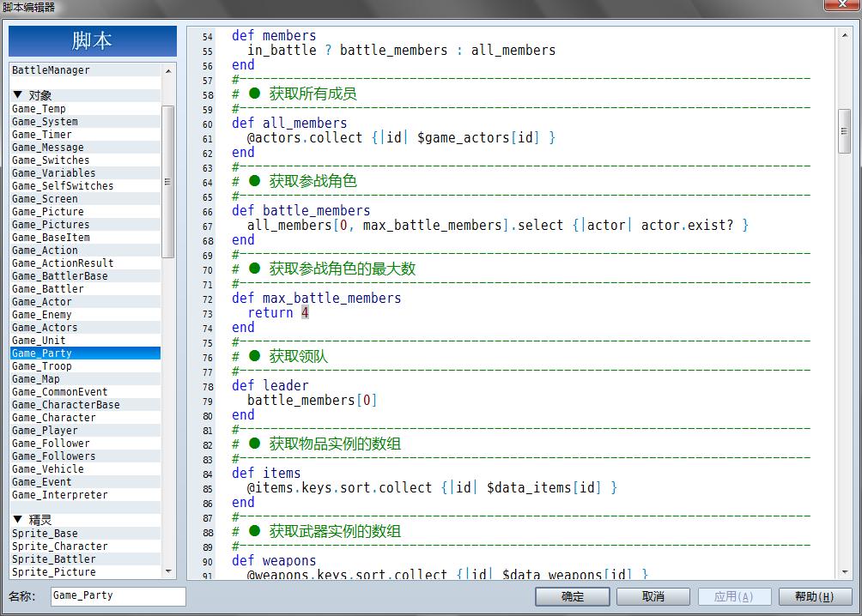Open the Game_Enemy script
Viewport: 862px width, 616px height.
tap(85, 315)
